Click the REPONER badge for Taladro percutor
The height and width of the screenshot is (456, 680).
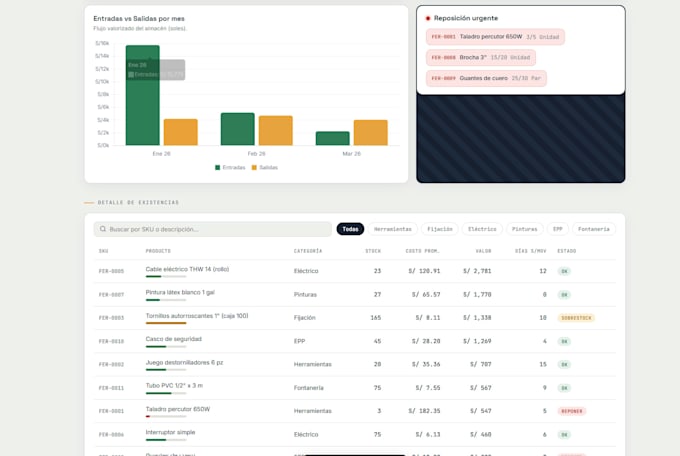tap(572, 411)
